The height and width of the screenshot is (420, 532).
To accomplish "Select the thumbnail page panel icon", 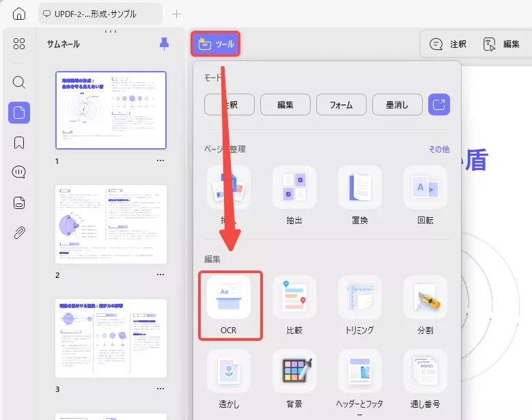I will tap(19, 113).
